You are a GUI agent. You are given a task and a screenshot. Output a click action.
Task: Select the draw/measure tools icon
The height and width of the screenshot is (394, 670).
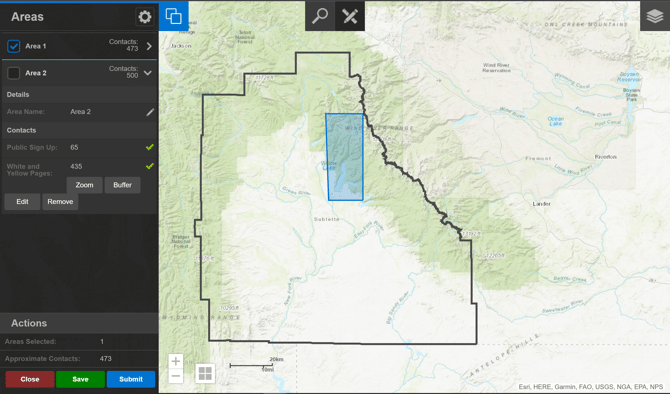pyautogui.click(x=350, y=16)
